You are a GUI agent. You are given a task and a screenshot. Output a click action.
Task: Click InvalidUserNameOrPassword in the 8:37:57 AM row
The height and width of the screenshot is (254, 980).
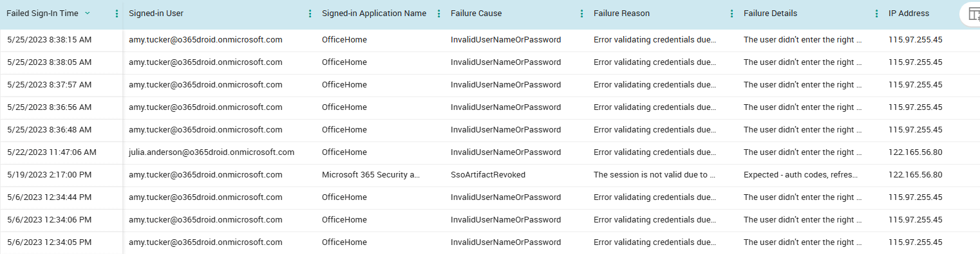[x=505, y=85]
